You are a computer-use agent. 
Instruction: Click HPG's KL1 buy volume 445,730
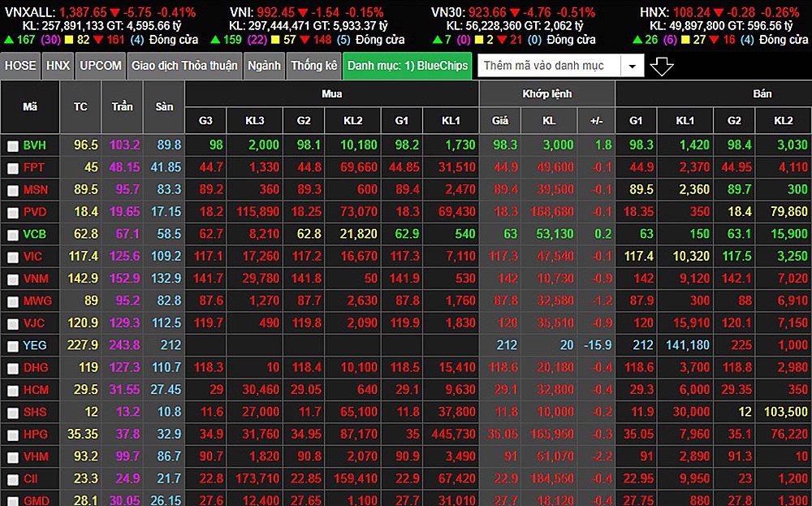click(453, 435)
